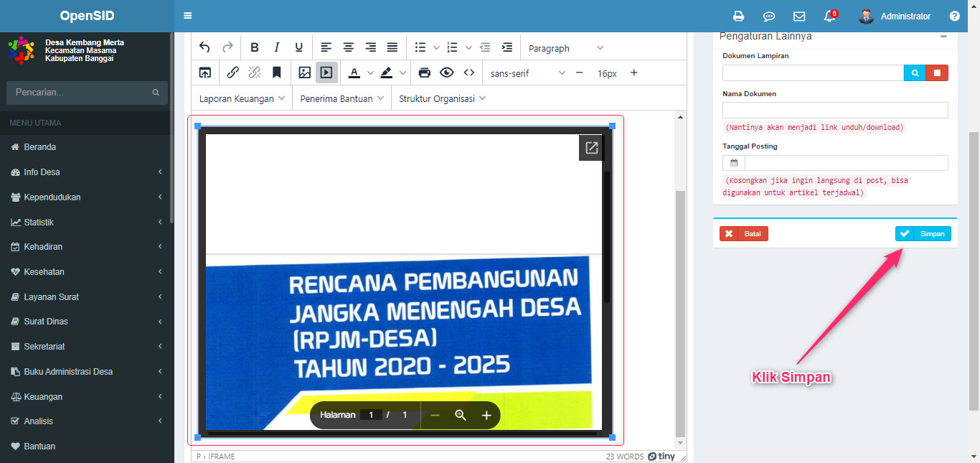
Task: Preview the article content
Action: pos(447,73)
